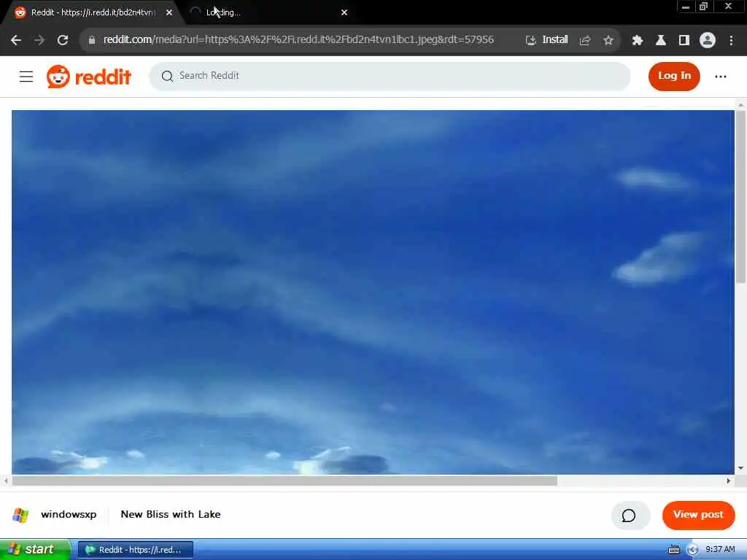Screen dimensions: 747x560
Task: Restore down the Chrome window
Action: click(x=703, y=7)
